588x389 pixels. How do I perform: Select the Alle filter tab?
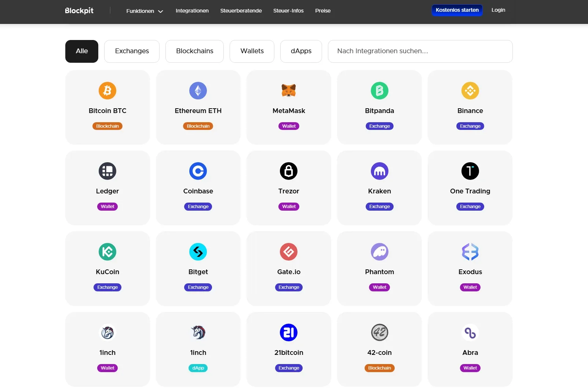tap(82, 51)
